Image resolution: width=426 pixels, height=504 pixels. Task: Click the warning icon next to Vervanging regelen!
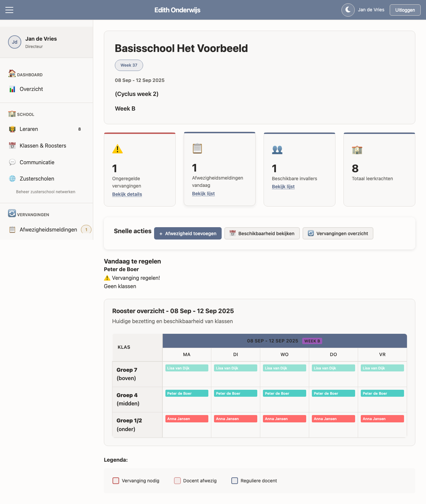[x=107, y=278]
